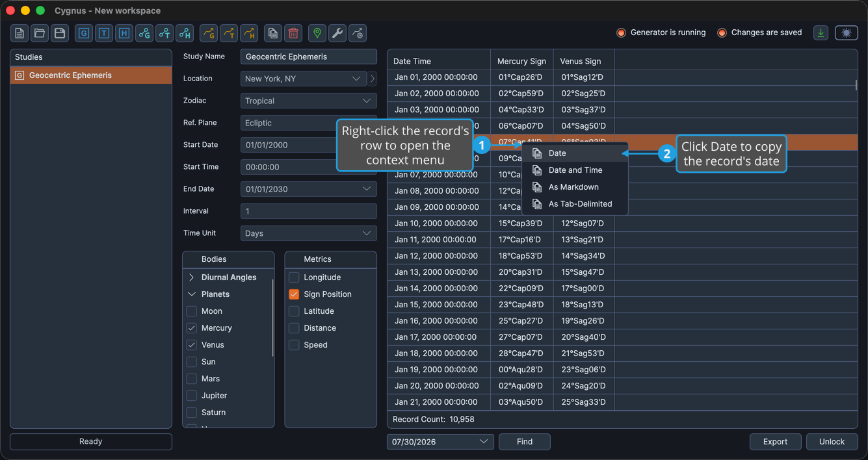The height and width of the screenshot is (460, 868).
Task: Click the Study Name input field
Action: point(309,57)
